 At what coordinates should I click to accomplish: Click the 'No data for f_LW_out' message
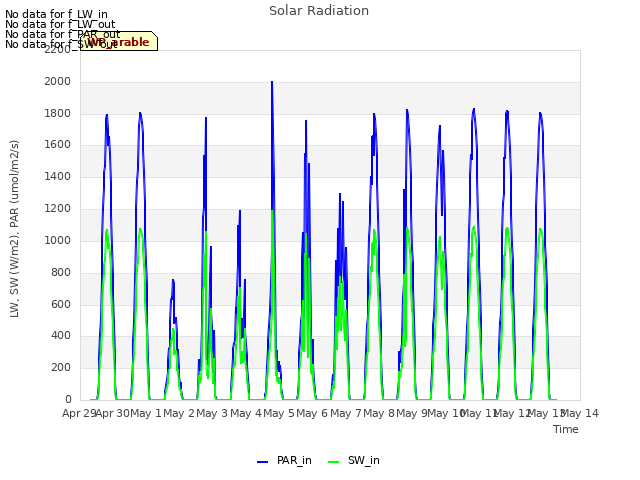[60, 24]
